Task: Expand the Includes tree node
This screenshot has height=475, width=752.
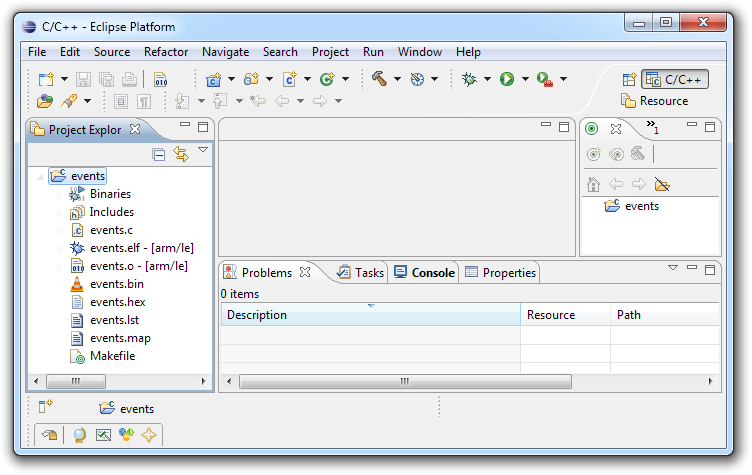Action: pyautogui.click(x=59, y=213)
